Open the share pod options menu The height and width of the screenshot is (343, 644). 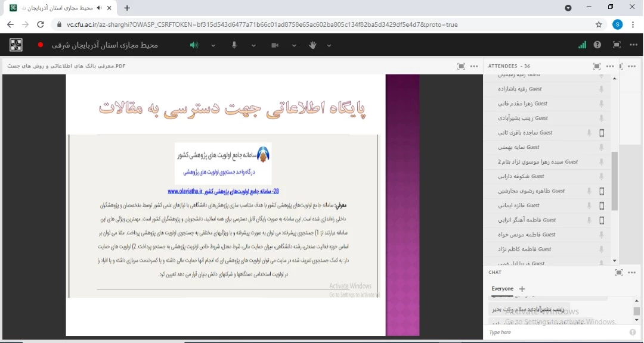pyautogui.click(x=474, y=66)
